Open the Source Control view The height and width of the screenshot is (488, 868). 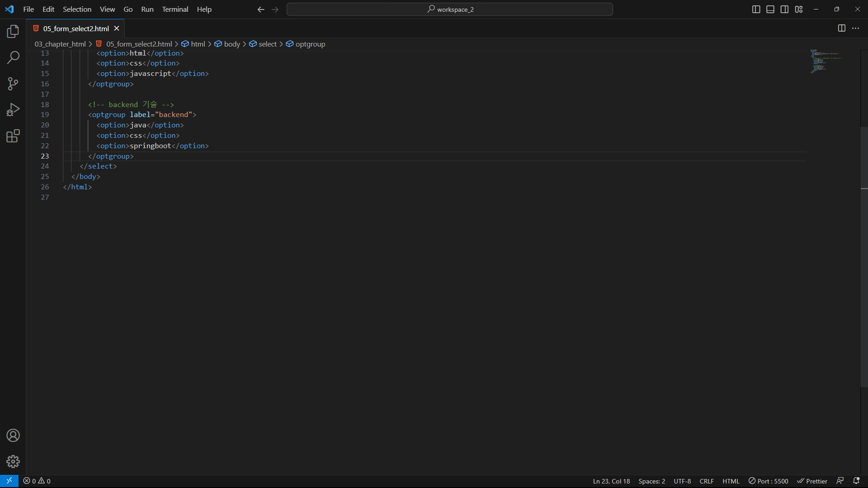13,84
